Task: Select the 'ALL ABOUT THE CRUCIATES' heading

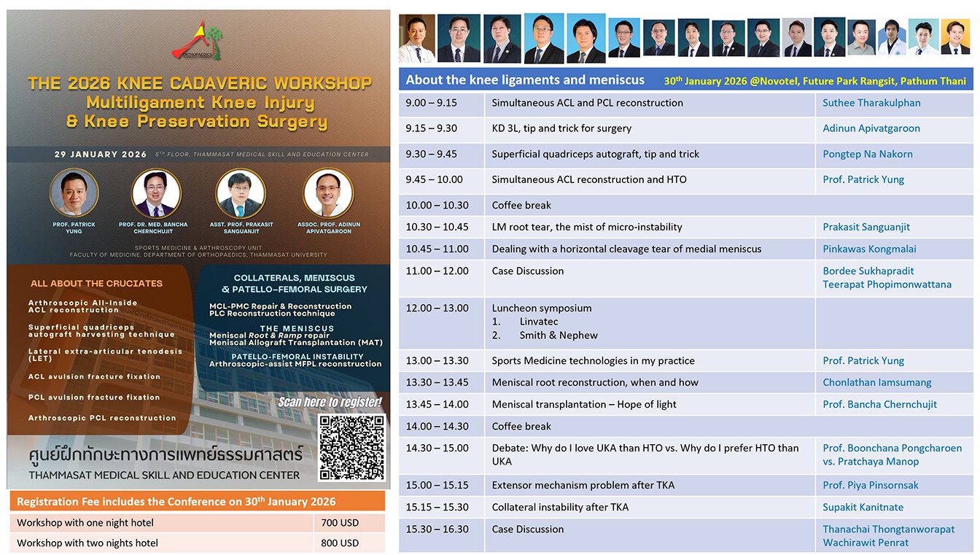Action: click(96, 283)
